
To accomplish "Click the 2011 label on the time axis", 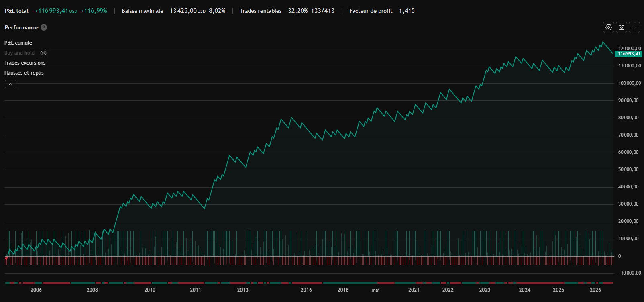I will [196, 290].
